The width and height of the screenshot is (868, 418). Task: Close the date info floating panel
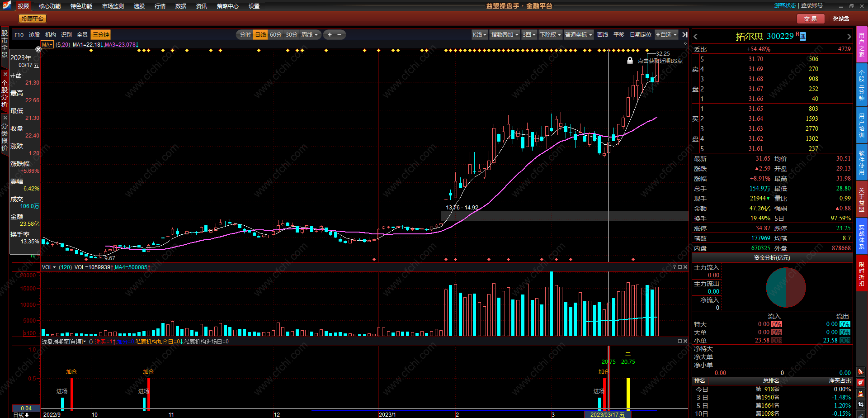(x=38, y=49)
